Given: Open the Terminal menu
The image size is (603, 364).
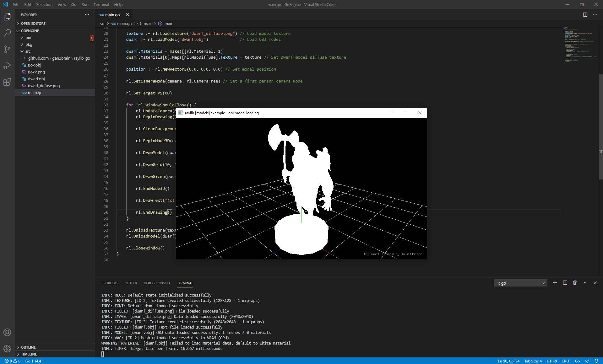Looking at the screenshot, I should click(x=101, y=4).
